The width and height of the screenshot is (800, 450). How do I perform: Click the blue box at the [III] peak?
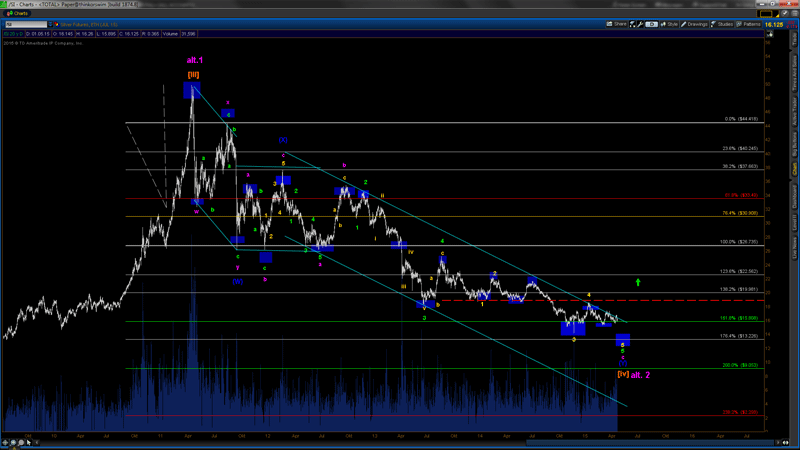[x=192, y=91]
